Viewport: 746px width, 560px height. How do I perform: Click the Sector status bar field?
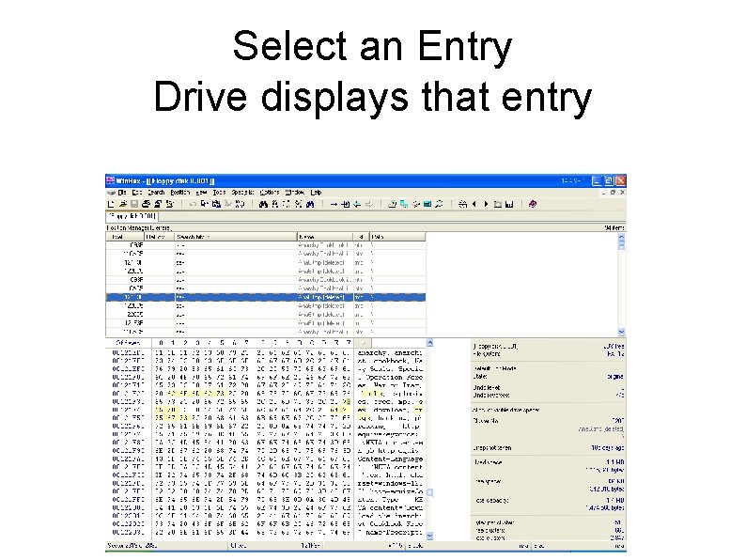point(166,546)
